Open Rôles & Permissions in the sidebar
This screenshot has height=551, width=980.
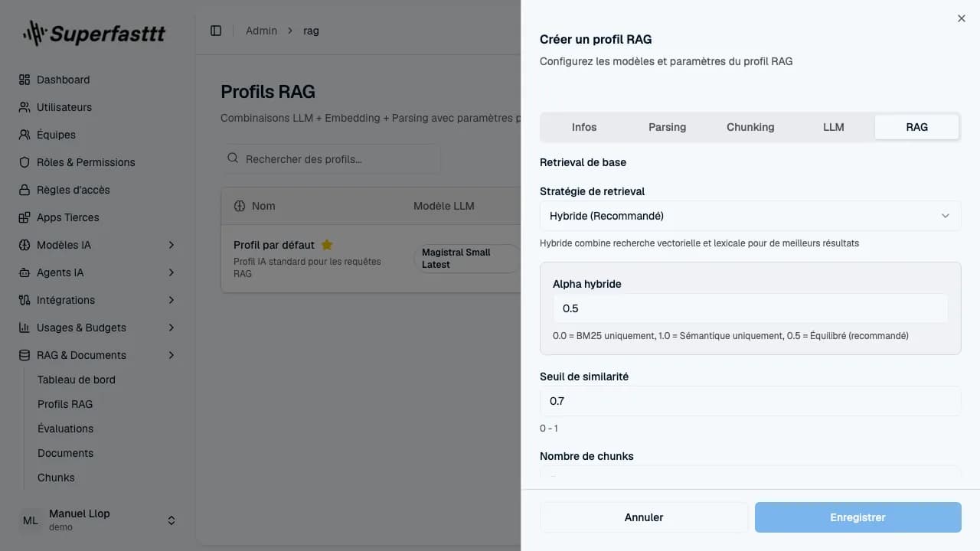coord(98,162)
